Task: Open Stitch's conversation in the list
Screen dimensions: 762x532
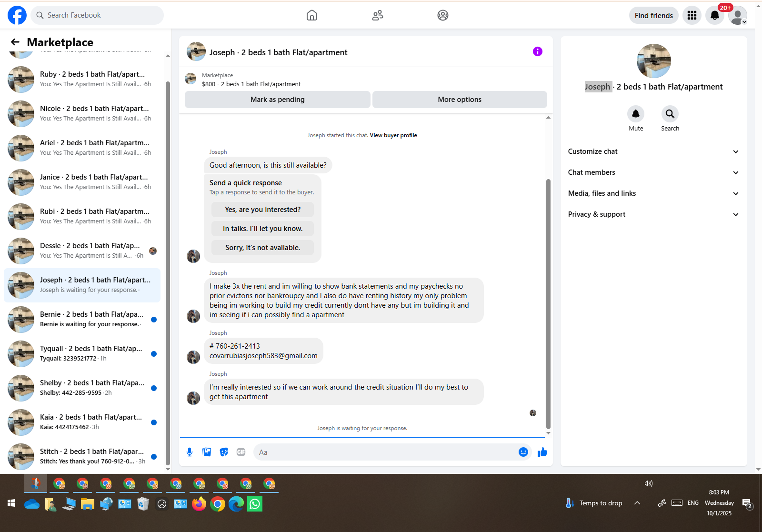Action: coord(82,456)
